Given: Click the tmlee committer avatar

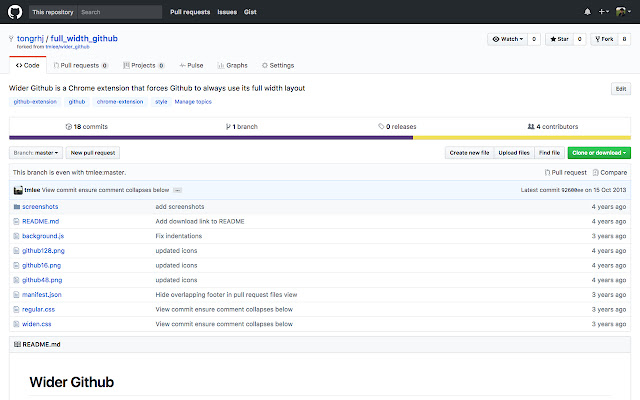Looking at the screenshot, I should 18,190.
